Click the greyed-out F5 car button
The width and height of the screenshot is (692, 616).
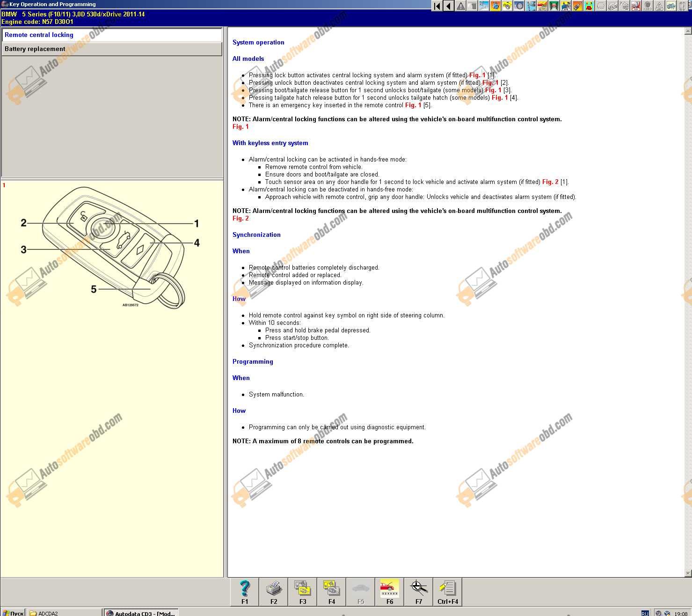click(361, 592)
